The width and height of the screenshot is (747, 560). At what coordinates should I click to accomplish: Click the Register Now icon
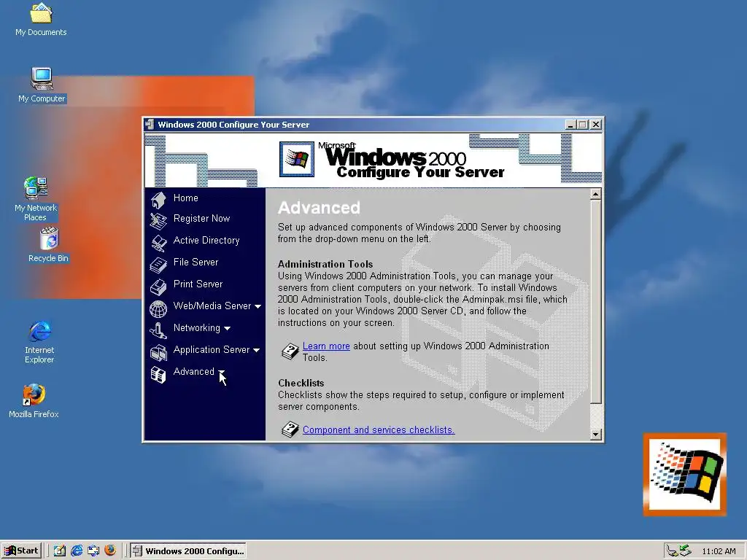coord(158,220)
